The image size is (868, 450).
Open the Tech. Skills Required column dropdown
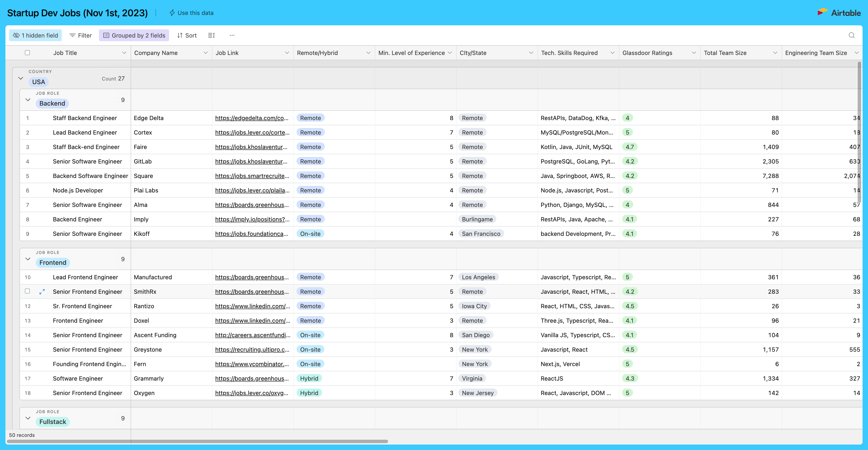tap(613, 53)
